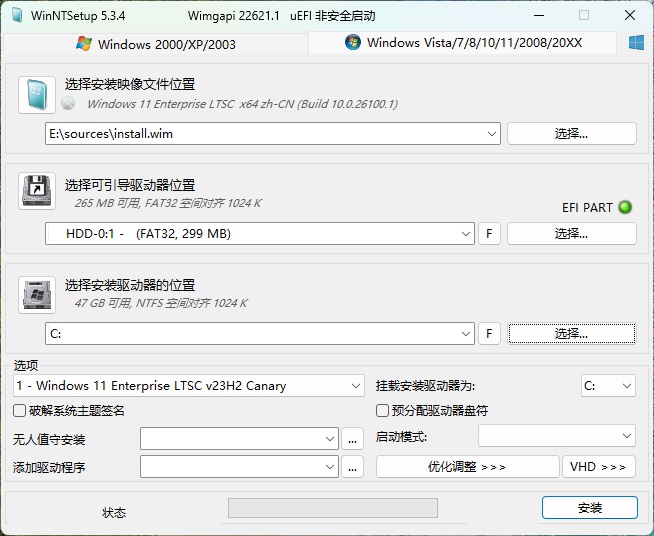Screen dimensions: 654x536
Task: Click F button next to boot drive
Action: pos(489,234)
